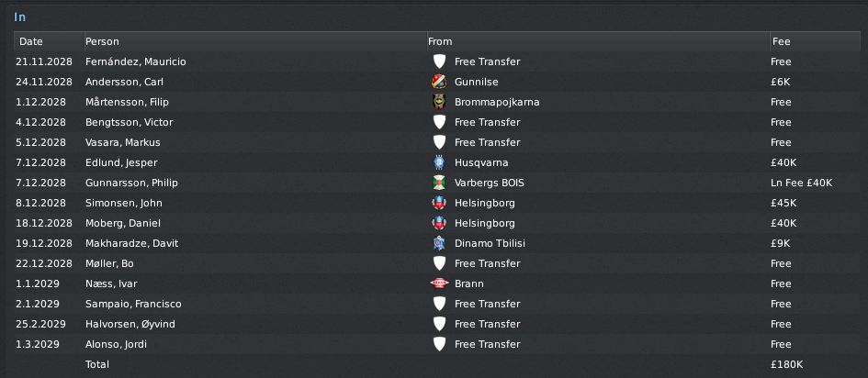This screenshot has width=868, height=378.
Task: Click free transfer shield beside Mauricio Fernández
Action: [439, 61]
